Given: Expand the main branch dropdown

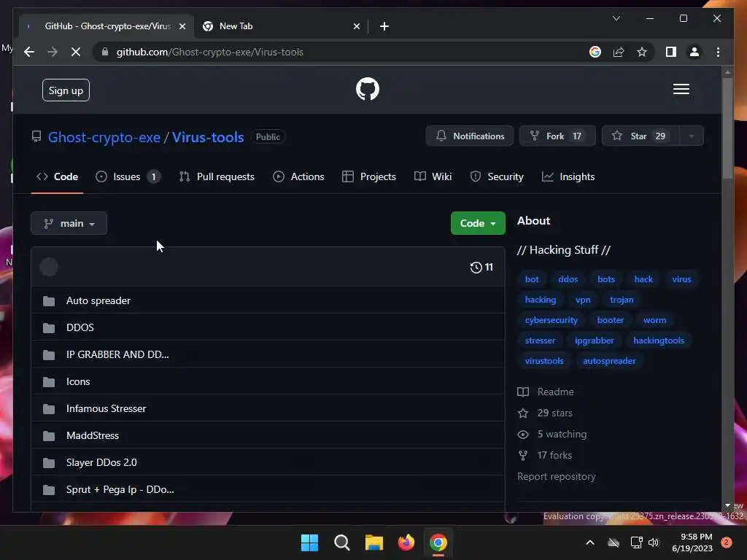Looking at the screenshot, I should tap(69, 223).
